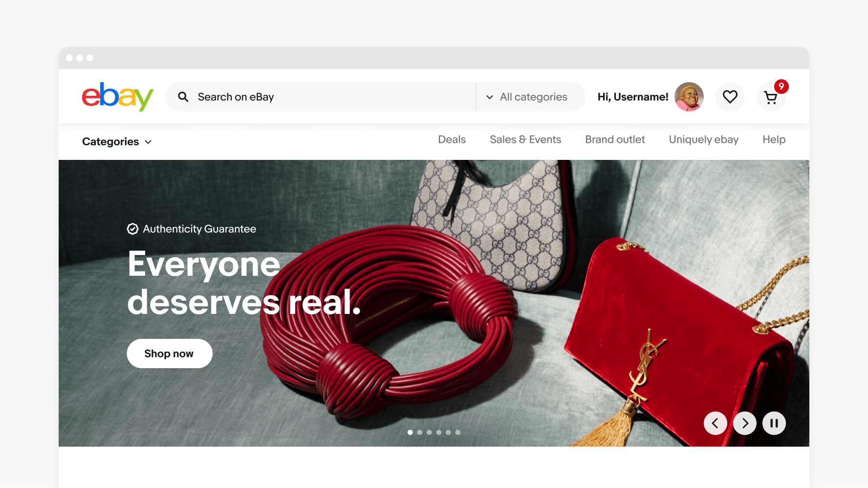This screenshot has height=488, width=868.
Task: Select the second carousel dot
Action: [x=419, y=432]
